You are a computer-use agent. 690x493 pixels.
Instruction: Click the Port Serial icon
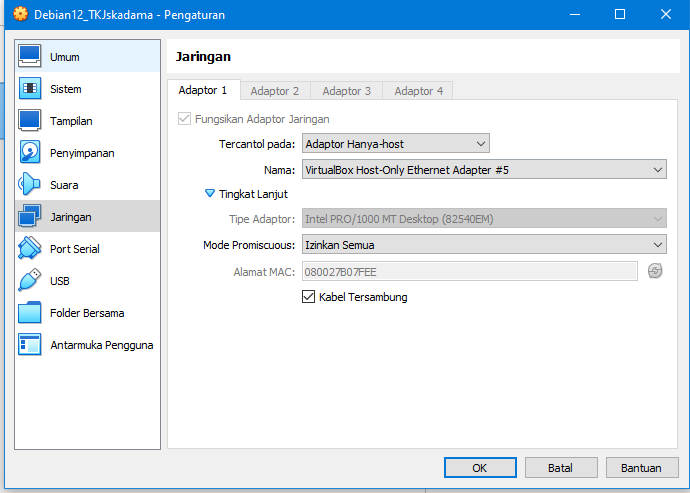(30, 249)
